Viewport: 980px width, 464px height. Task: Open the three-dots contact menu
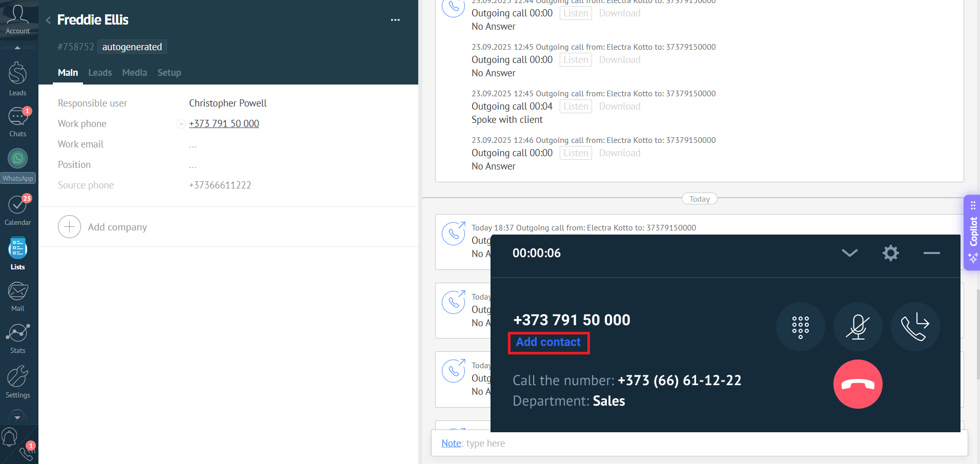pyautogui.click(x=395, y=20)
